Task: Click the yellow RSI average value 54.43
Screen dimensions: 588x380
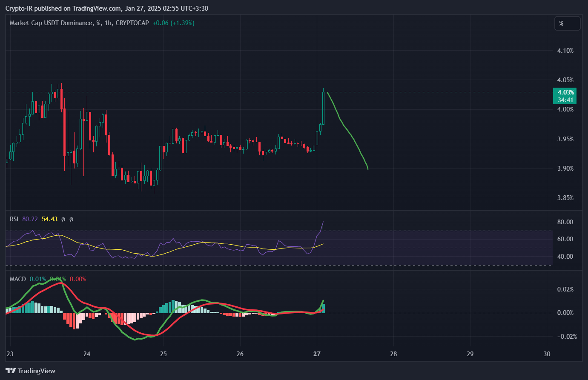Action: [49, 219]
